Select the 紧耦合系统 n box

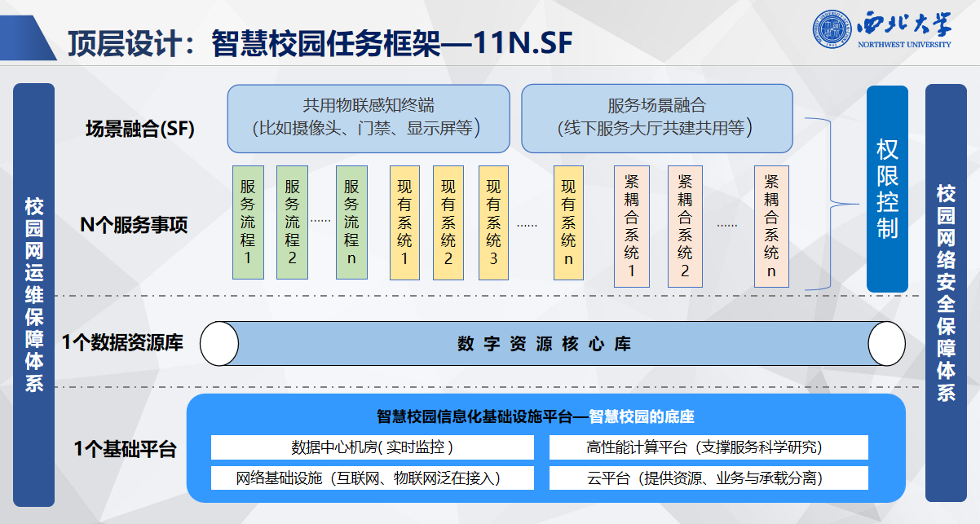(x=771, y=227)
